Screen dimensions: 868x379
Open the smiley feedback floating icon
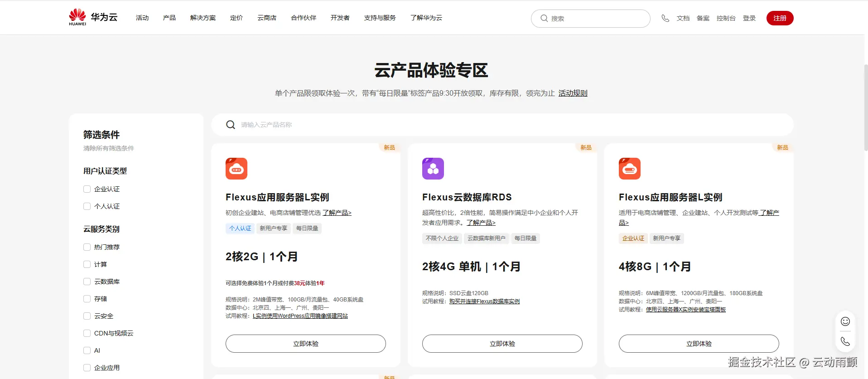[845, 321]
